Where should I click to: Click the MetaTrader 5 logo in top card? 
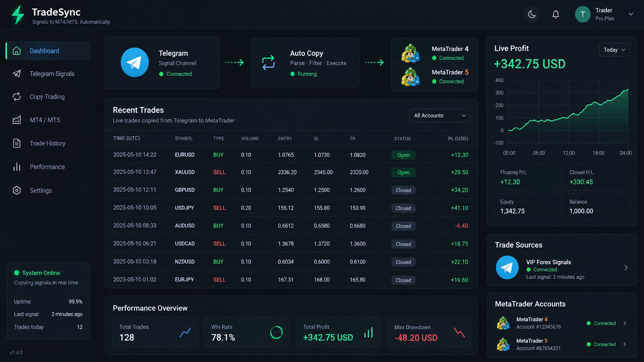411,77
